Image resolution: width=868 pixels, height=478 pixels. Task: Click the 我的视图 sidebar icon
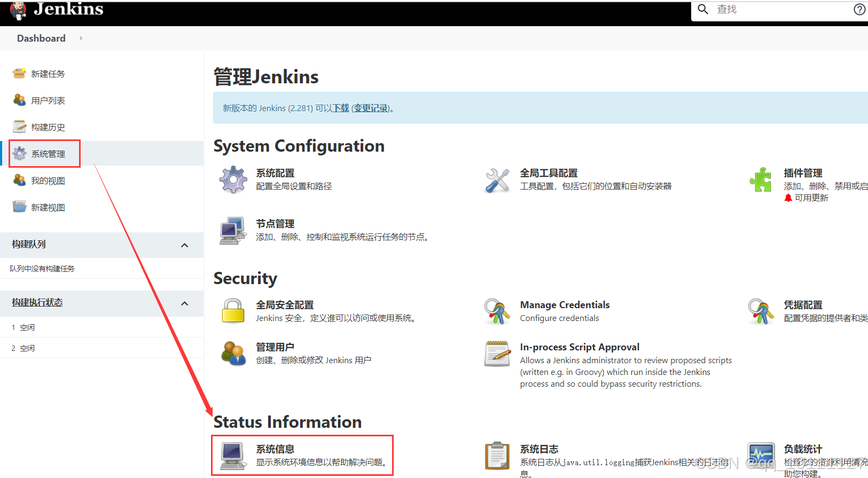point(19,180)
